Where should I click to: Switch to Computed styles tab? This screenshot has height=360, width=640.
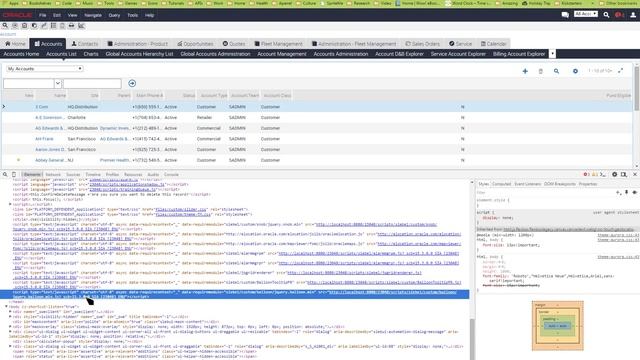tap(501, 184)
